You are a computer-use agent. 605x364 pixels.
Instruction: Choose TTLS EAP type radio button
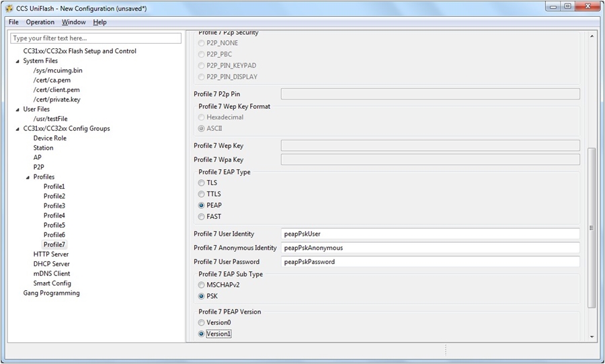201,194
